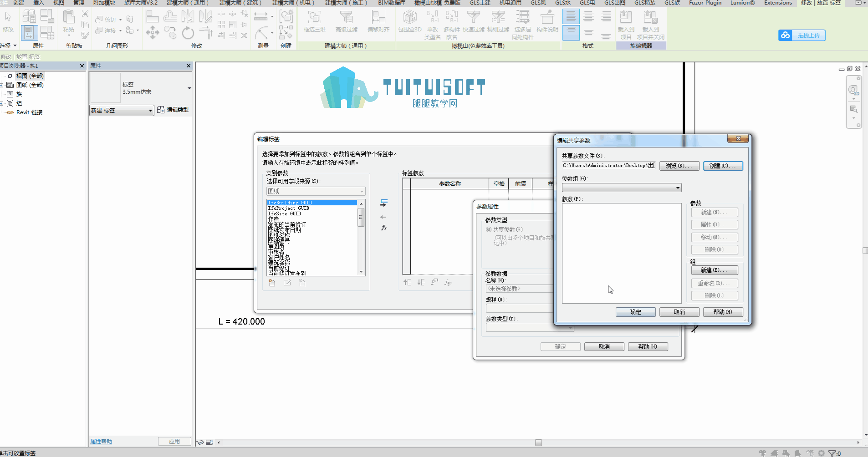The image size is (868, 457).
Task: Click the aligned dimension measure icon
Action: pyautogui.click(x=261, y=17)
